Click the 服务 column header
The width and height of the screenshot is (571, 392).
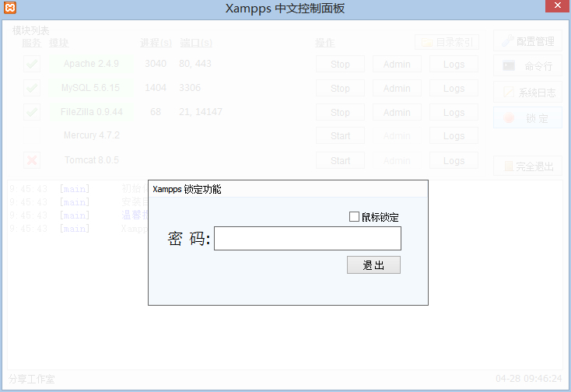(32, 43)
